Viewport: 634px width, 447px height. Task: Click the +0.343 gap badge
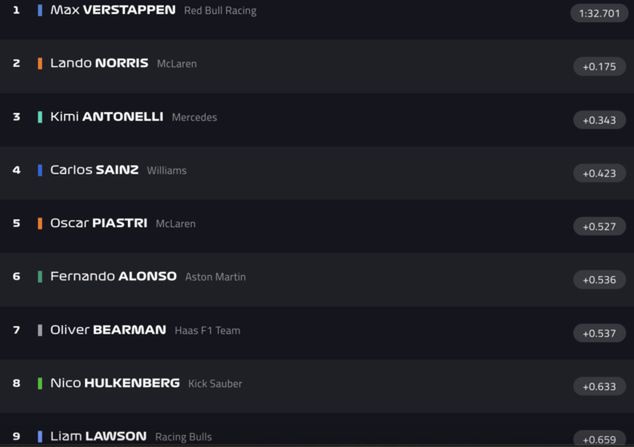pyautogui.click(x=599, y=120)
